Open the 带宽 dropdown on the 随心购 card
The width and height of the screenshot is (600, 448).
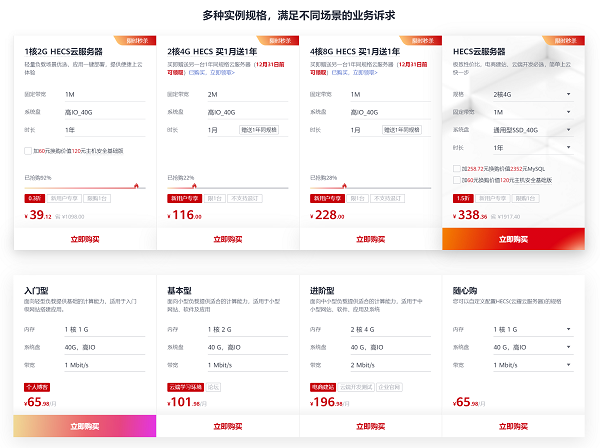pos(533,365)
